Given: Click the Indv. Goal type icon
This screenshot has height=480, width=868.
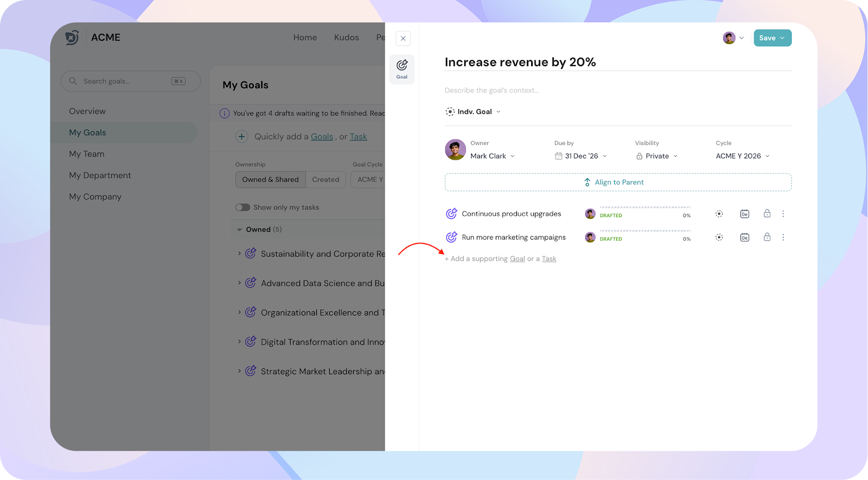Looking at the screenshot, I should pos(450,112).
